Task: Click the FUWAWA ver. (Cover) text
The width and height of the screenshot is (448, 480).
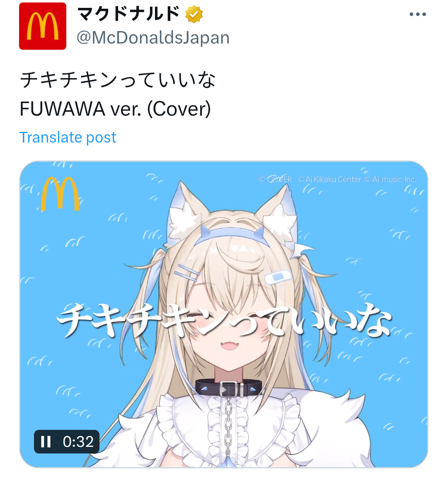Action: tap(115, 109)
